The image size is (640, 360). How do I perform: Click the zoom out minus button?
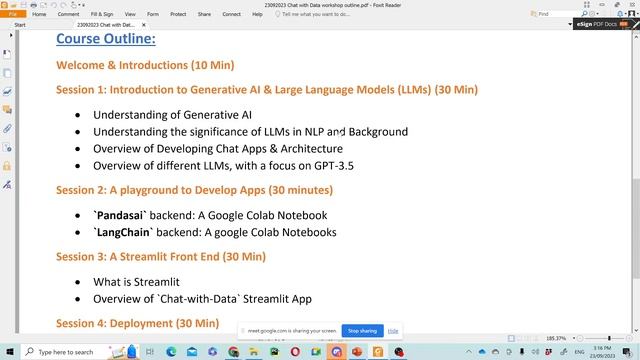(x=580, y=338)
